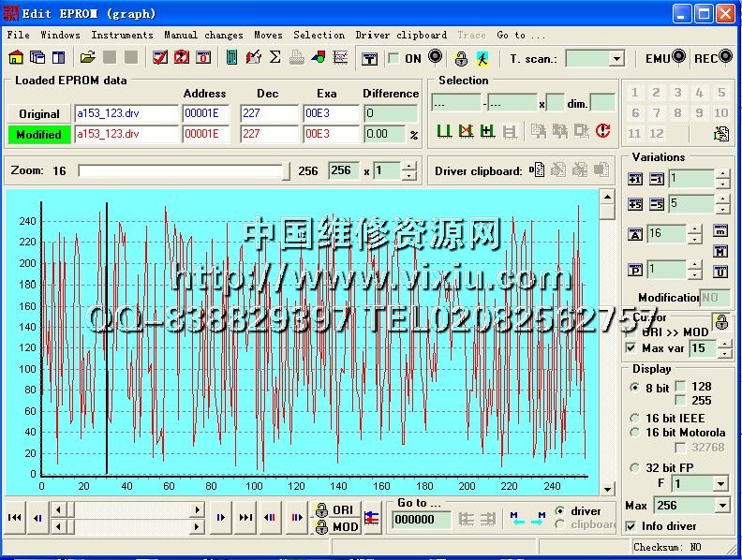This screenshot has width=742, height=560.
Task: Select the 16 bit IEEE display option
Action: 634,418
